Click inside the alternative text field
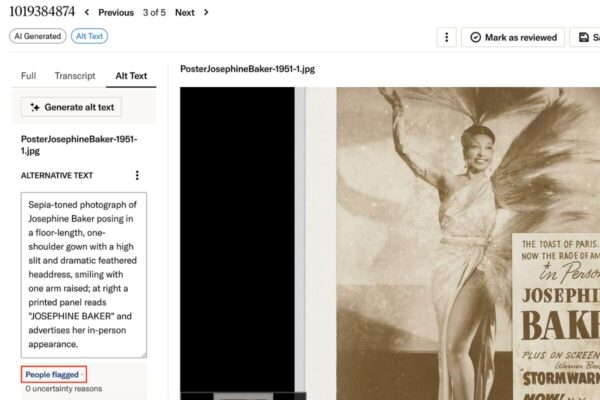The width and height of the screenshot is (600, 400). pos(84,275)
